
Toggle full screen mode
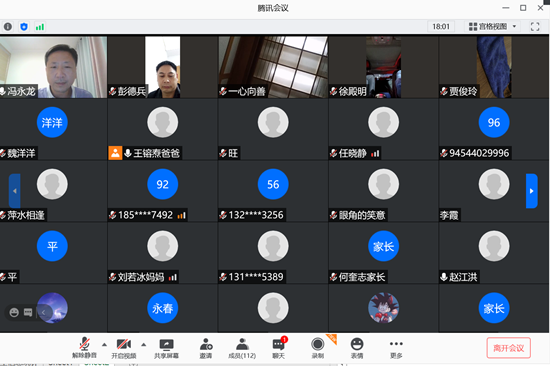(535, 27)
